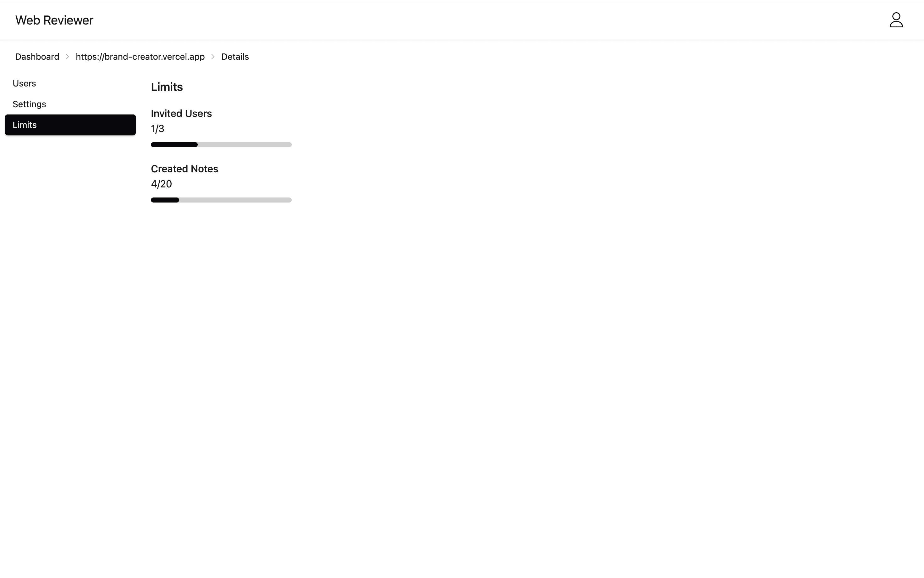
Task: Click the Web Reviewer title
Action: click(x=54, y=20)
